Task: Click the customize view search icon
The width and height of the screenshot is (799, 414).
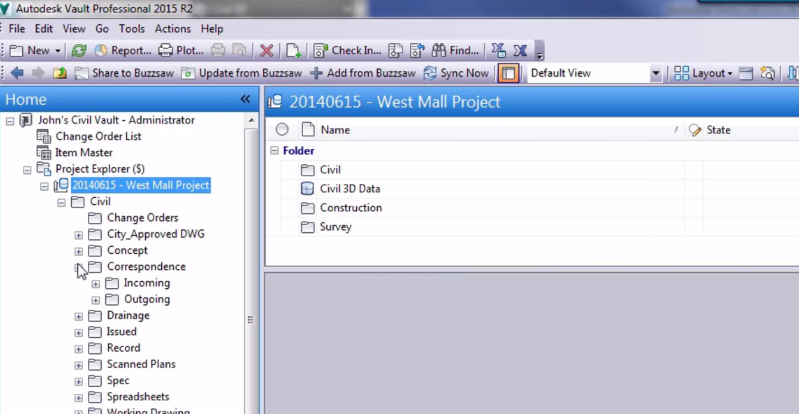Action: click(767, 73)
